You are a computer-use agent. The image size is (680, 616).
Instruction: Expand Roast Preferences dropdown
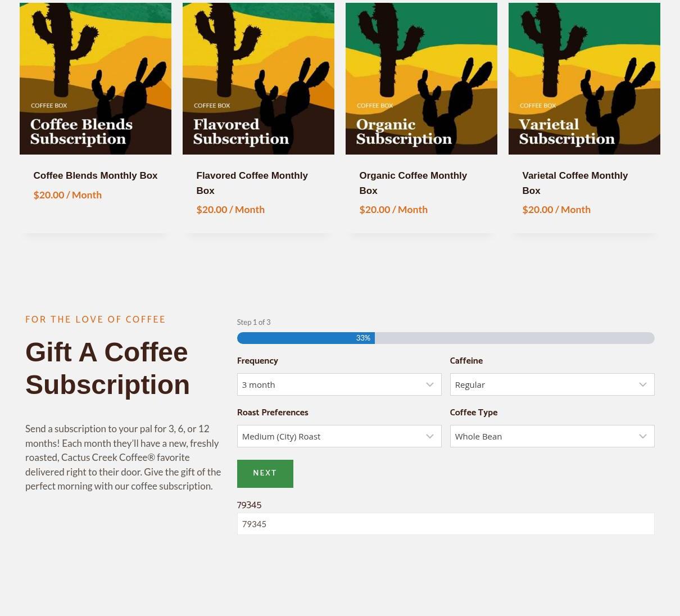coord(332,436)
